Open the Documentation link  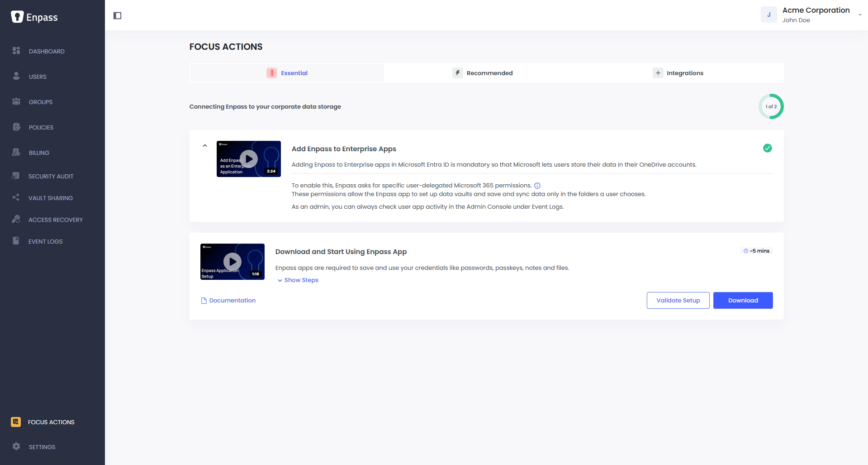(x=232, y=301)
